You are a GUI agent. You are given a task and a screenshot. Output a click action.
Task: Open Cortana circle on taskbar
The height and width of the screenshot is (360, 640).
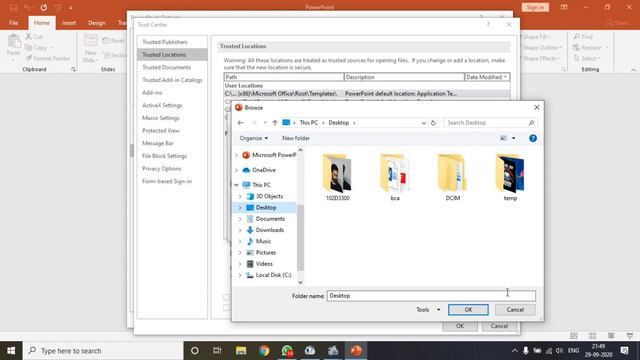tap(195, 351)
